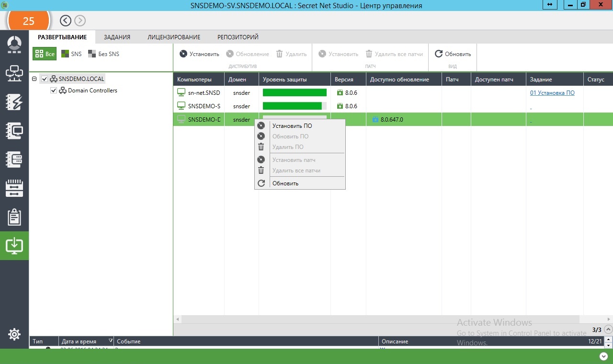The height and width of the screenshot is (364, 613).
Task: Click the down arrow of the event panel stepper
Action: tap(608, 344)
